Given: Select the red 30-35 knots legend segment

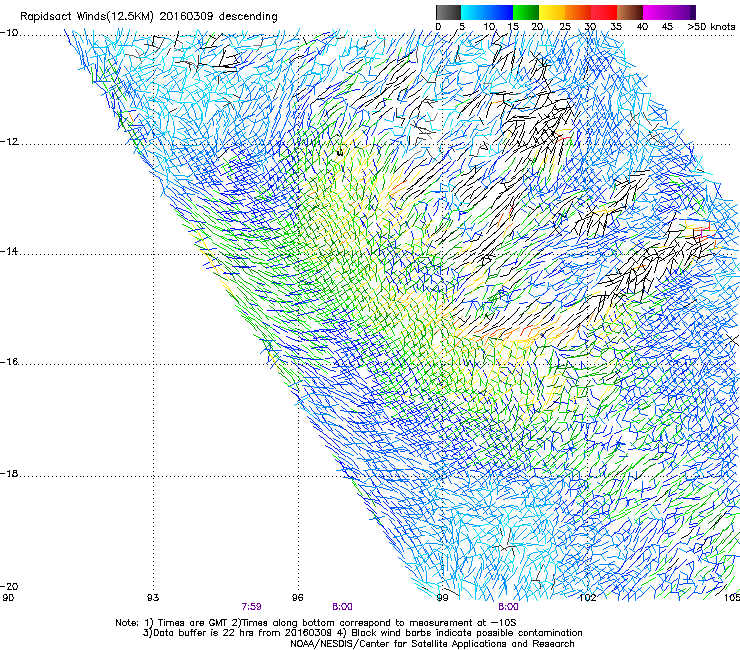Looking at the screenshot, I should (604, 12).
